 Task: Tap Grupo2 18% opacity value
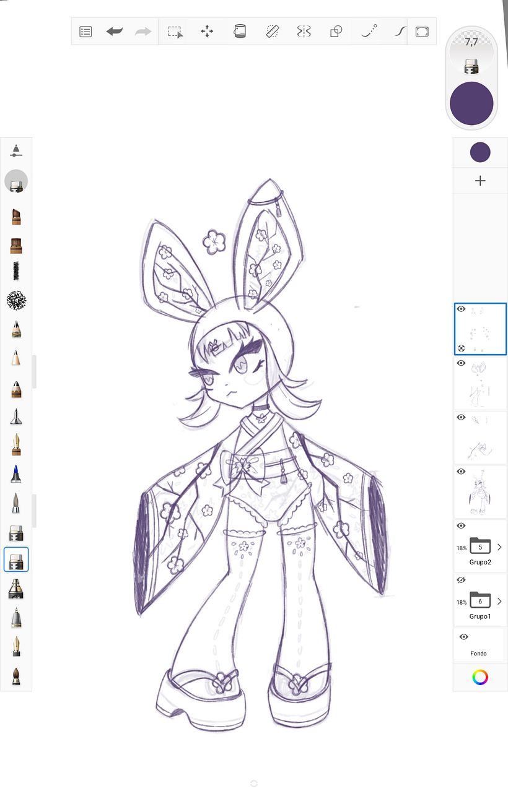click(462, 548)
